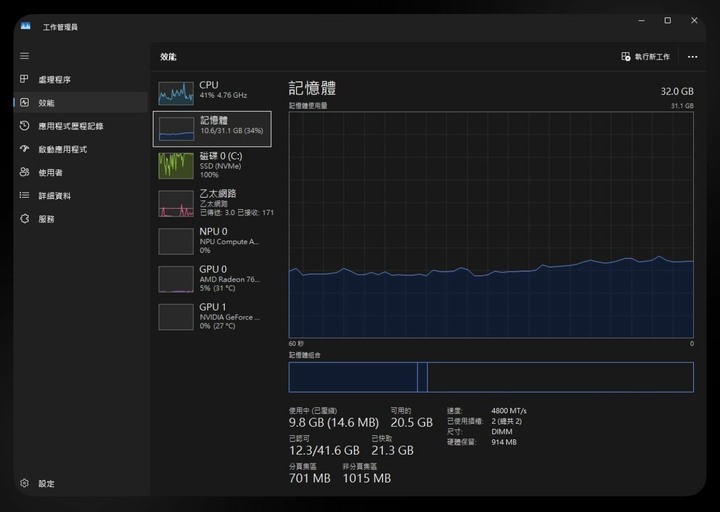Click the 執行新工作 run task icon
Screen dimensions: 720x512
point(625,56)
